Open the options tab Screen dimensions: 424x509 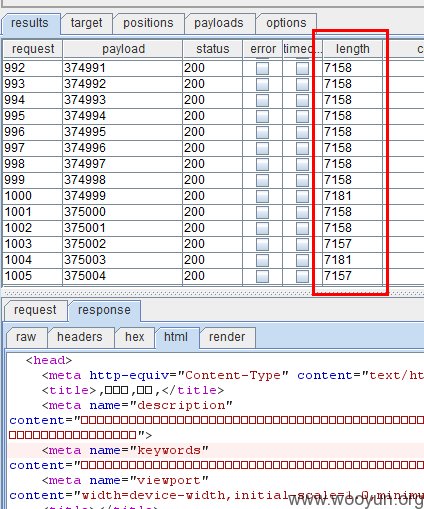[x=286, y=23]
